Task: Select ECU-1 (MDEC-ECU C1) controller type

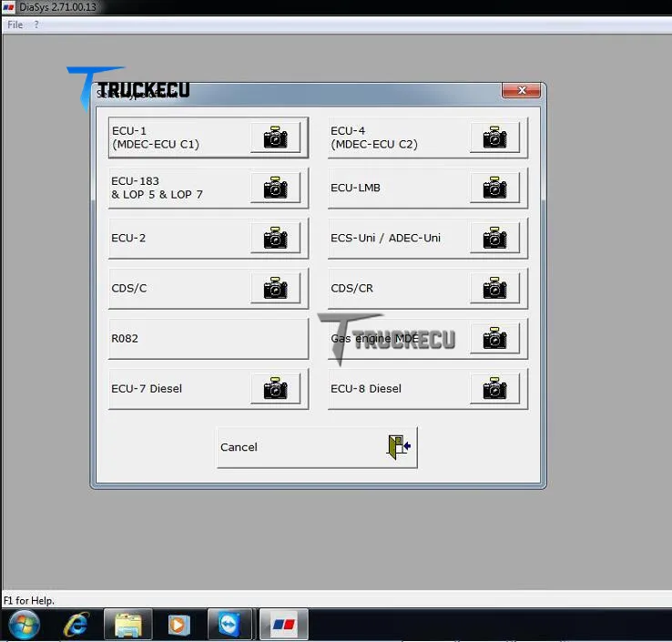Action: click(209, 138)
